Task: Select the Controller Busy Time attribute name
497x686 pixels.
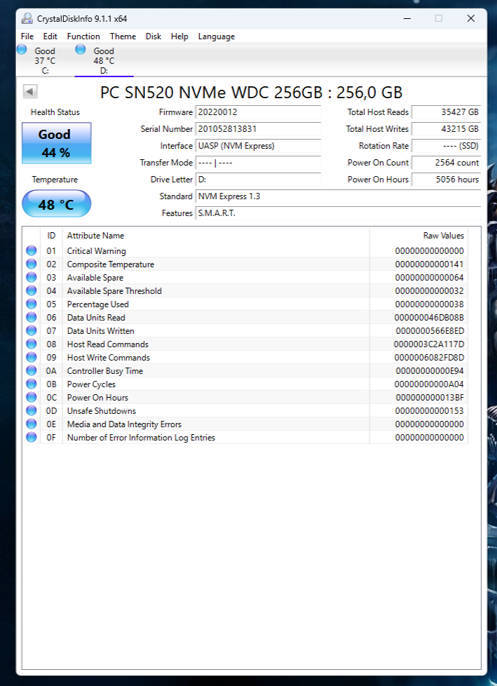Action: tap(105, 371)
